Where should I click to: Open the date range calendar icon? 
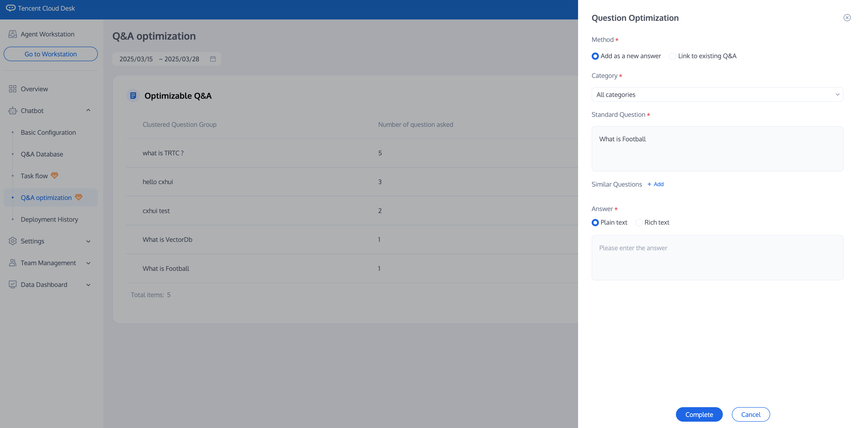[x=213, y=59]
